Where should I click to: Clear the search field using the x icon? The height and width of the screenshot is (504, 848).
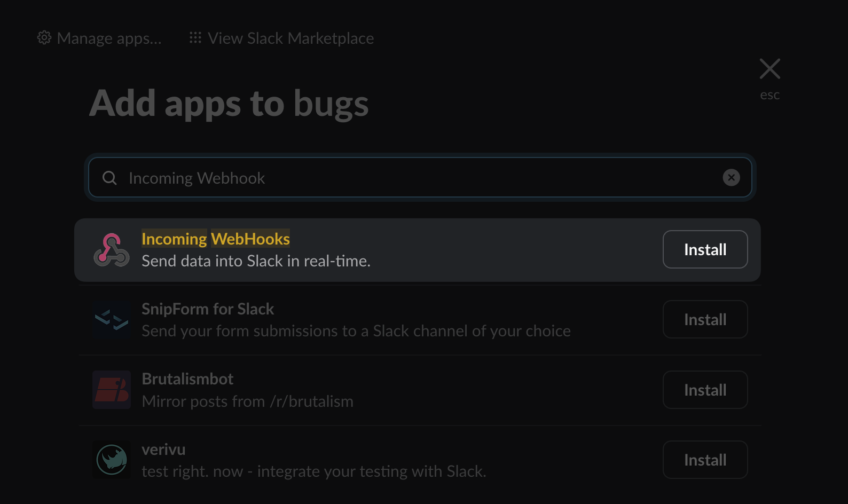(731, 177)
